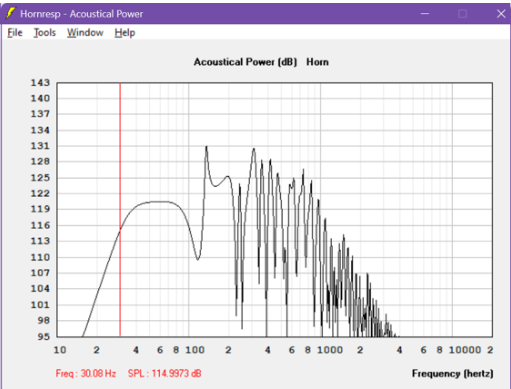The width and height of the screenshot is (511, 389).
Task: Open the Tools menu
Action: pyautogui.click(x=45, y=33)
